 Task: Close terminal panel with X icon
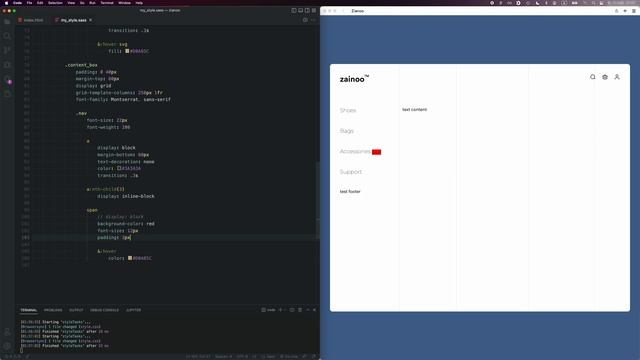[314, 310]
